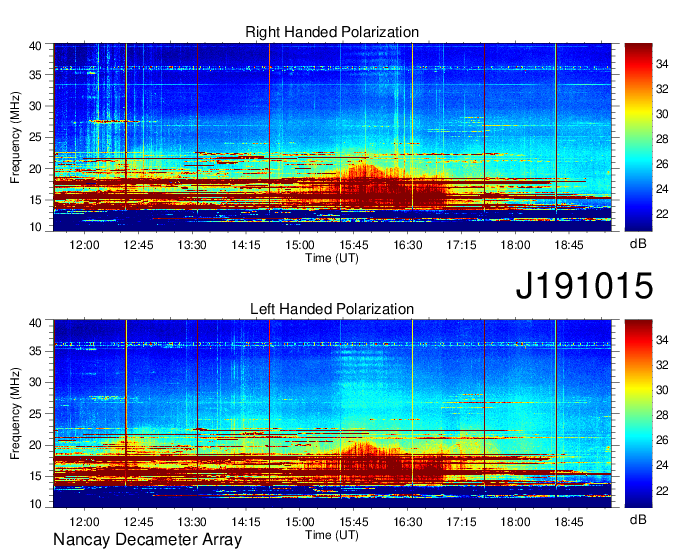Click 35 MHz tick on Right Handed frequency axis
This screenshot has width=680, height=552.
(35, 75)
